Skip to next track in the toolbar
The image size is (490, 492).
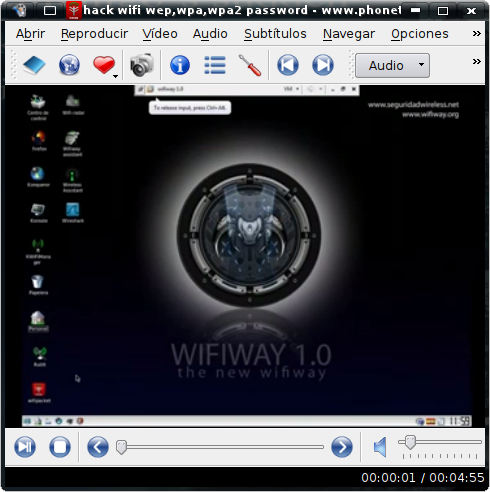(323, 65)
